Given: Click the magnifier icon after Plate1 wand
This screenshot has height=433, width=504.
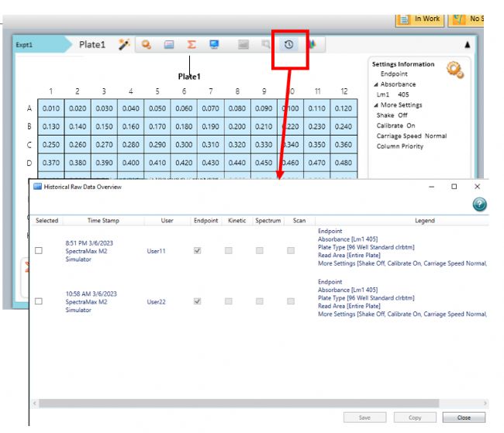Looking at the screenshot, I should (x=146, y=45).
